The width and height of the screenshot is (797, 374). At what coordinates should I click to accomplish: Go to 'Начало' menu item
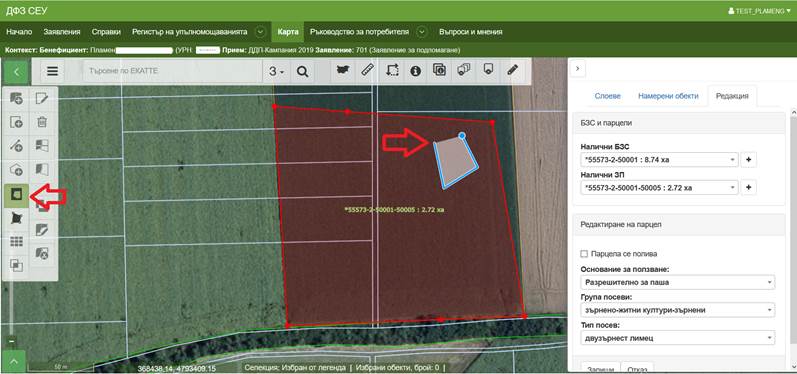[19, 32]
